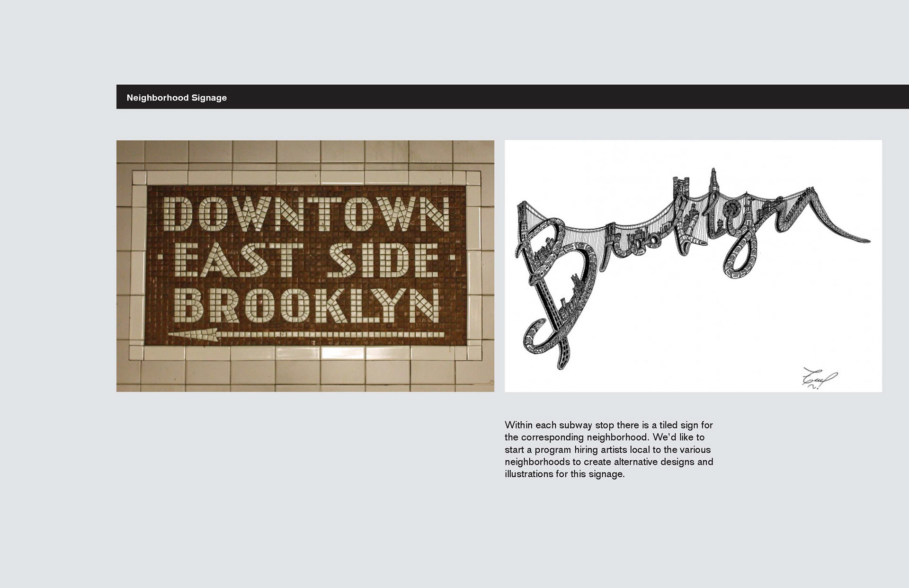
Task: Click the black header bar
Action: click(521, 97)
